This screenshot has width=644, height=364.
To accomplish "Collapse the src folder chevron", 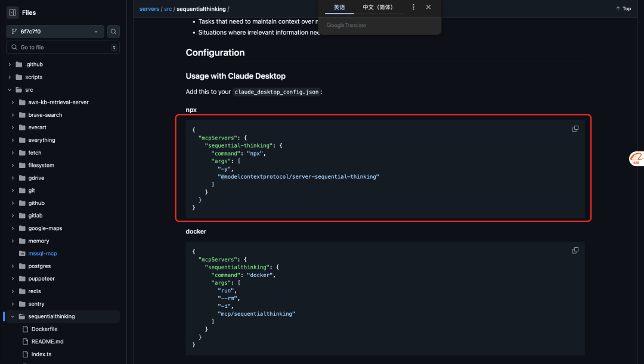I will (10, 90).
